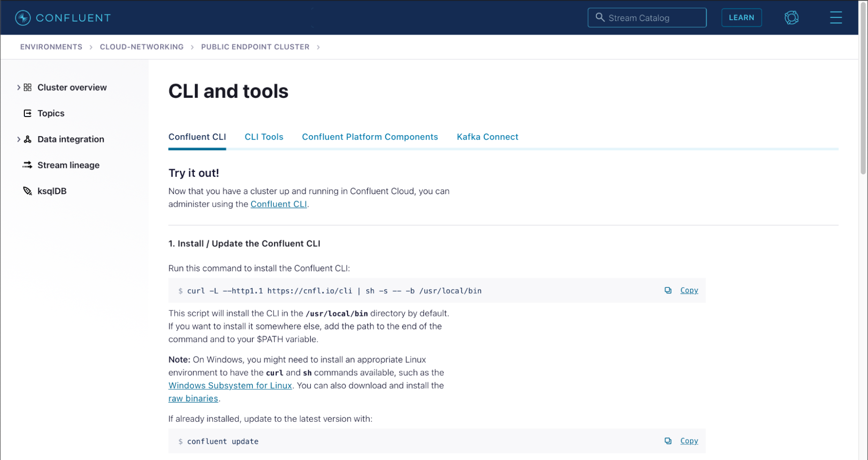The width and height of the screenshot is (868, 460).
Task: Go to ENVIRONMENTS breadcrumb
Action: (51, 47)
